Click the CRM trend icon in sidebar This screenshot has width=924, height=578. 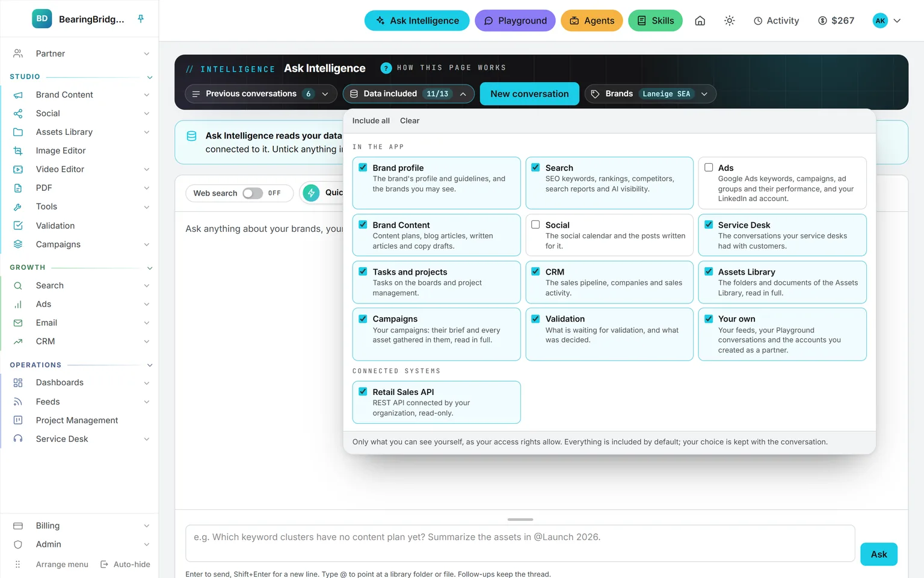[x=18, y=341]
